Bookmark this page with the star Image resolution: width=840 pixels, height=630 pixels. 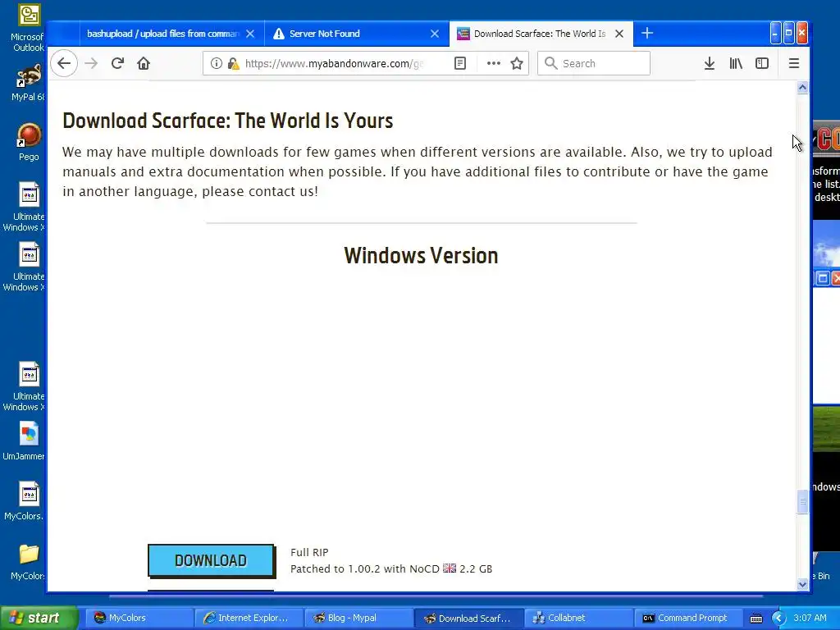(517, 63)
